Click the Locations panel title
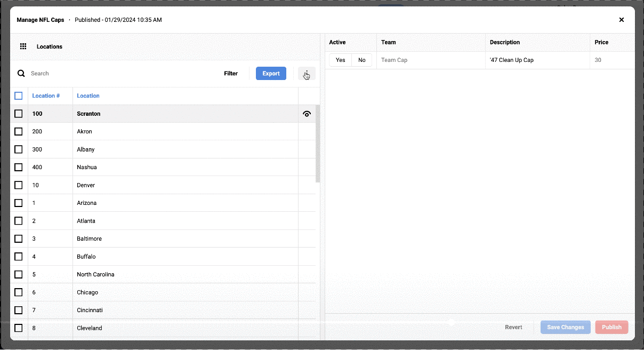Viewport: 644px width, 350px height. [50, 46]
